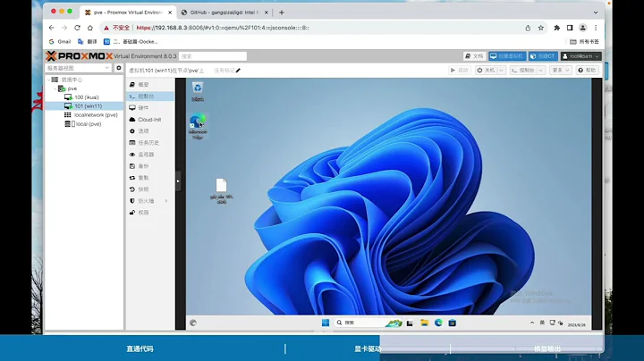This screenshot has width=644, height=361.
Task: Click the taskbar date clock
Action: (x=577, y=324)
